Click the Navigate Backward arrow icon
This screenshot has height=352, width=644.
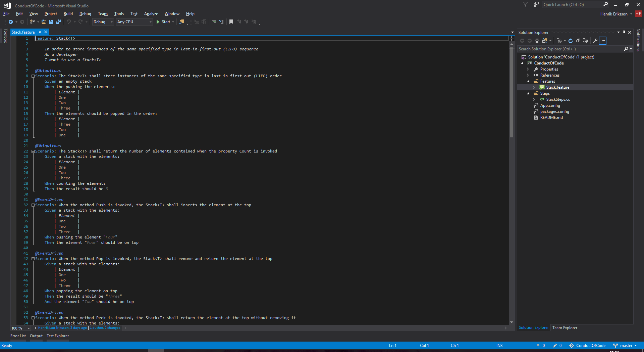[11, 22]
